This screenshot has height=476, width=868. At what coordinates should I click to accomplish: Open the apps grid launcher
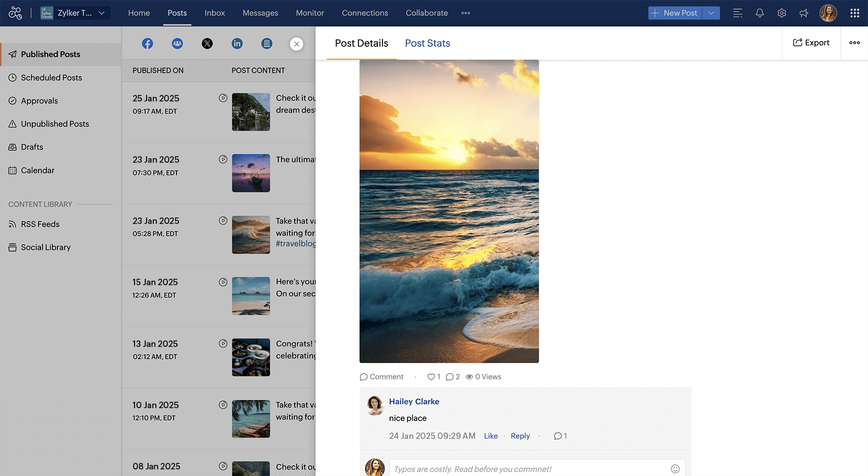854,13
